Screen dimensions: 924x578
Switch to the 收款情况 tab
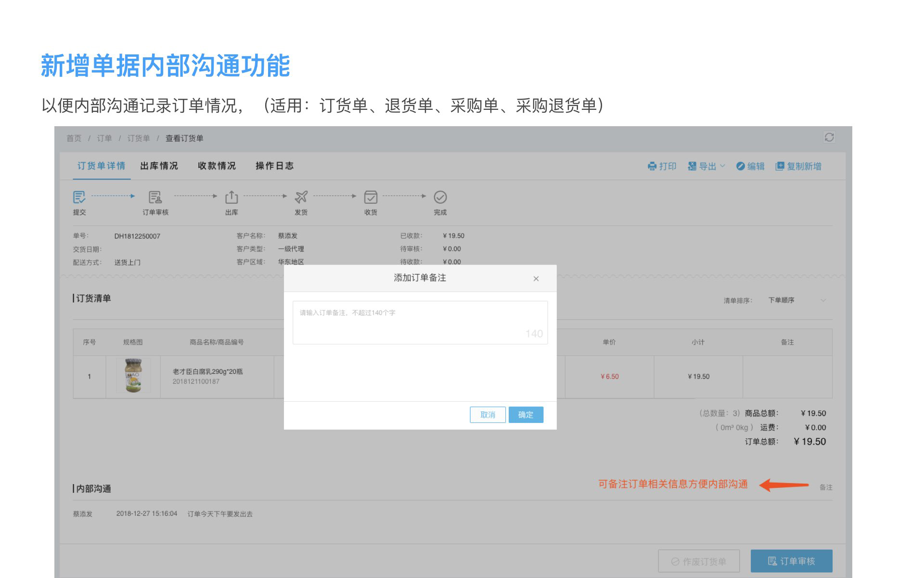coord(217,166)
